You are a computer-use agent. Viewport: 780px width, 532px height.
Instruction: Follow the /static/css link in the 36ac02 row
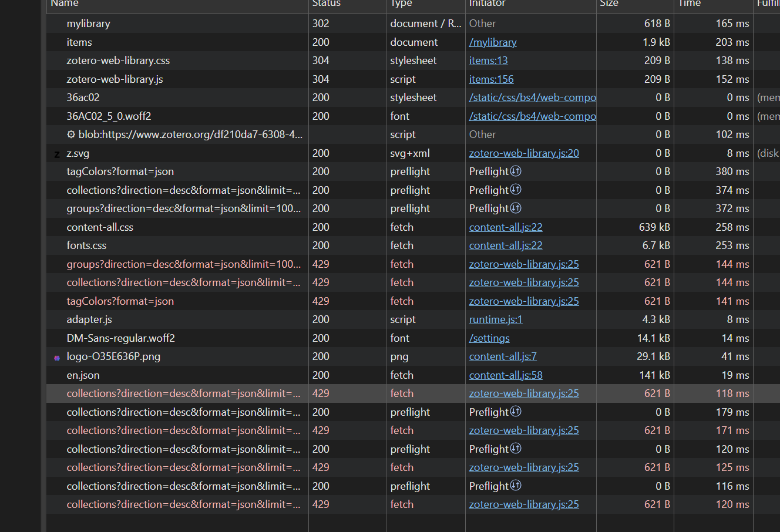click(x=532, y=97)
